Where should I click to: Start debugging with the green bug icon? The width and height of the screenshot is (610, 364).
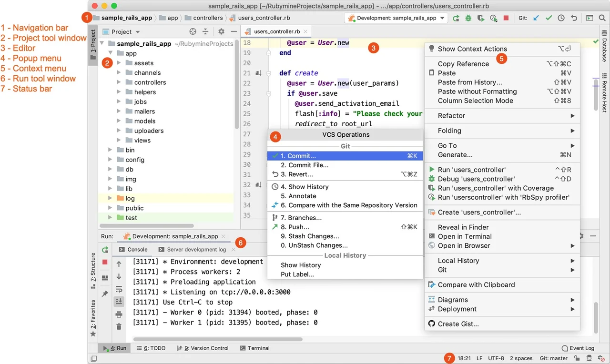click(x=468, y=18)
